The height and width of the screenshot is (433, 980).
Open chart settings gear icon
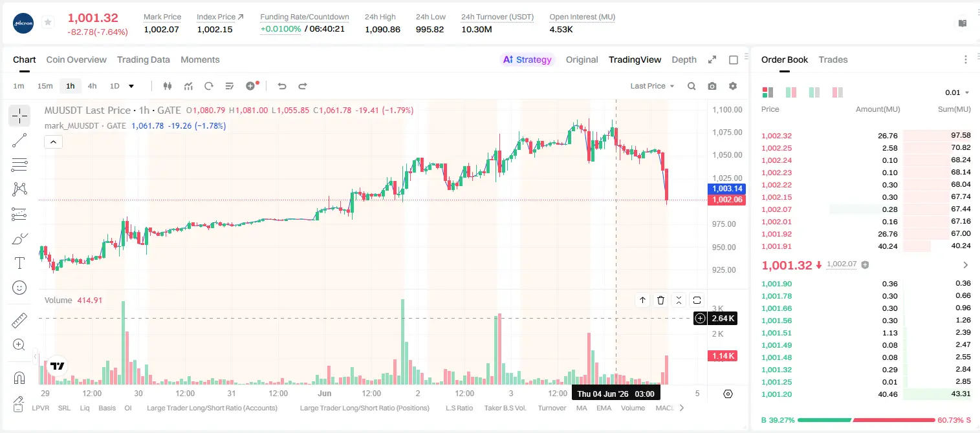pos(733,86)
